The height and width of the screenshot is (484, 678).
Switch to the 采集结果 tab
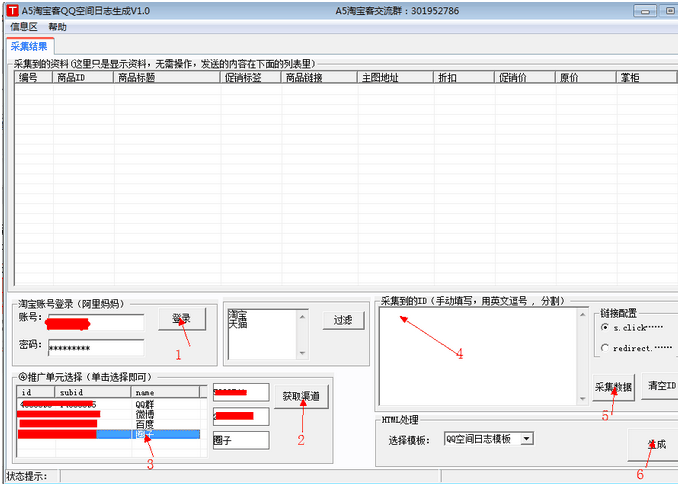(x=29, y=46)
